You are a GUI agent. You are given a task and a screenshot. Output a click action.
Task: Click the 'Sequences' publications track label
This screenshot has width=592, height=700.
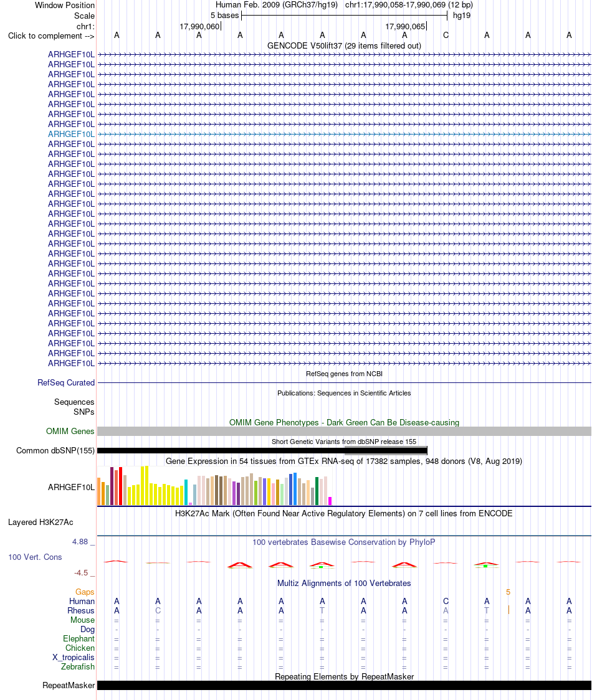(74, 402)
